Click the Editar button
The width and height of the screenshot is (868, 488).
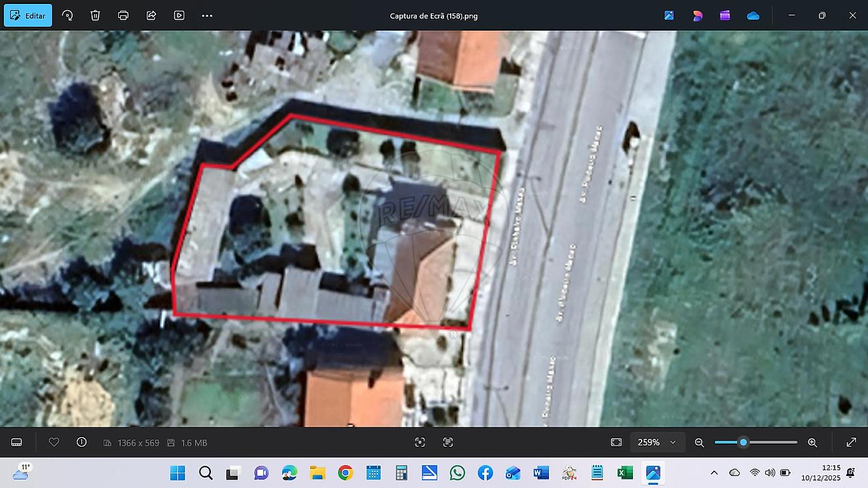click(x=28, y=15)
